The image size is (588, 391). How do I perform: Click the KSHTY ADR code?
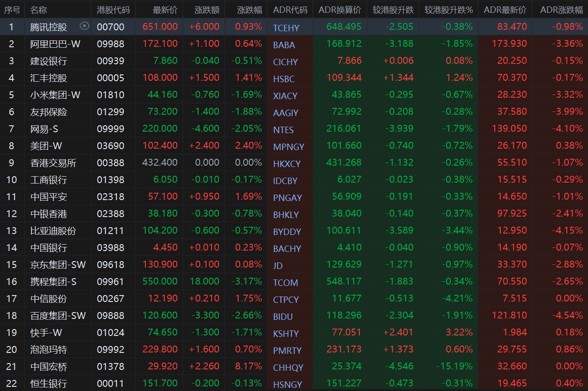pyautogui.click(x=286, y=334)
